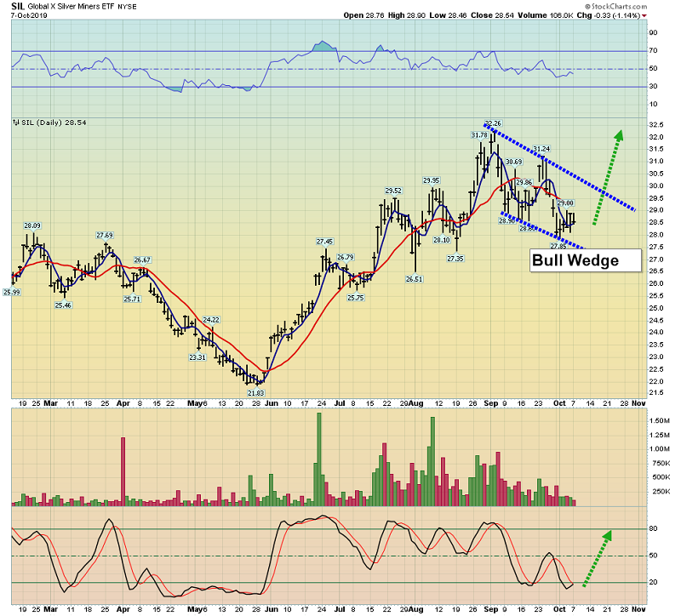Open the StockCharts.com credit link
Image resolution: width=681 pixels, height=616 pixels.
615,7
